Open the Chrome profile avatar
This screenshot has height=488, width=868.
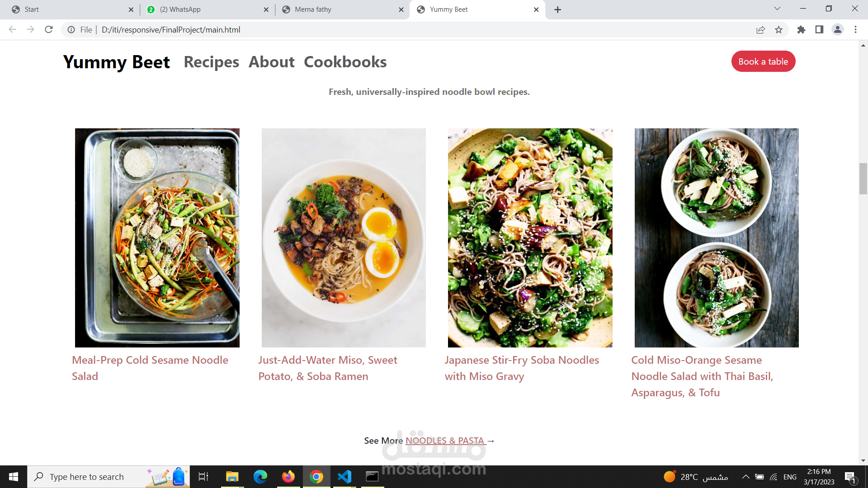(x=837, y=30)
